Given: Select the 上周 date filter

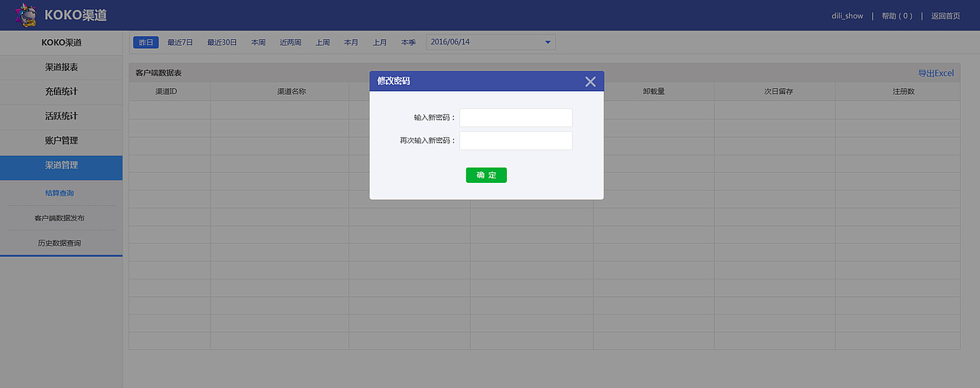Looking at the screenshot, I should click(x=322, y=43).
